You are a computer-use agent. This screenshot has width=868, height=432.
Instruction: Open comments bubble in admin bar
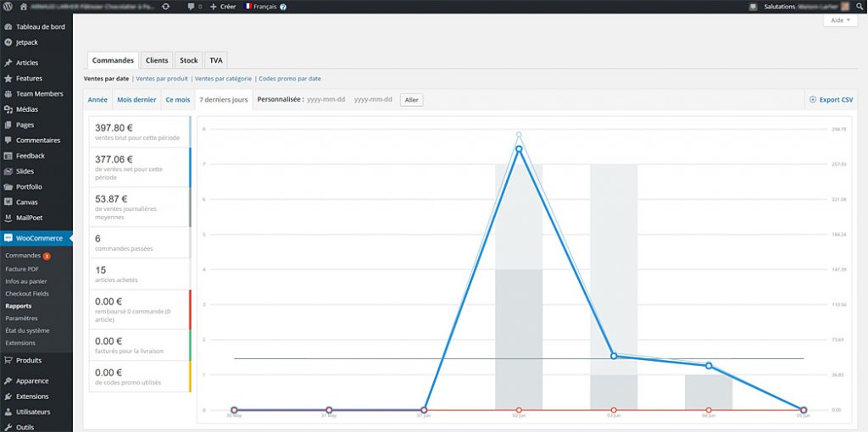[x=191, y=7]
